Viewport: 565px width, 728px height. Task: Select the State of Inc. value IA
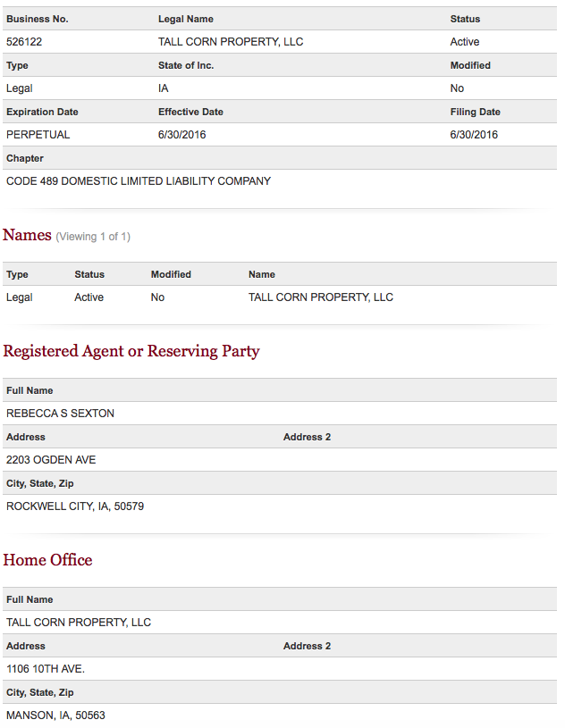tap(163, 88)
